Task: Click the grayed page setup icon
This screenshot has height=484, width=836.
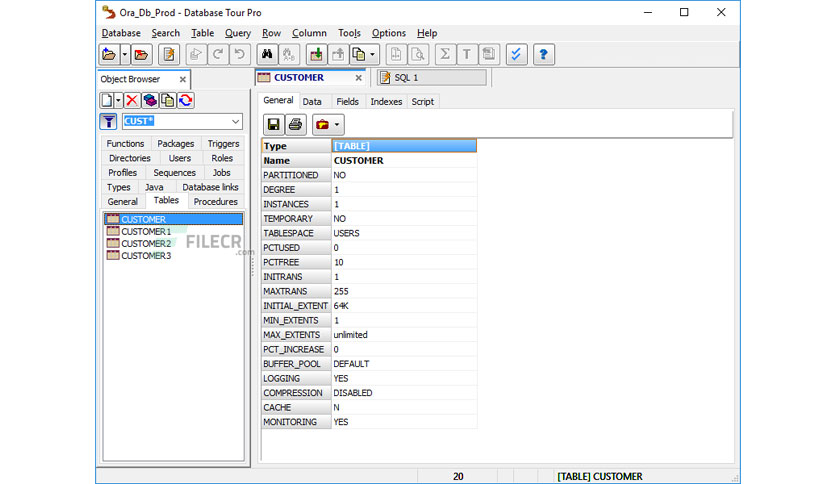Action: point(396,54)
